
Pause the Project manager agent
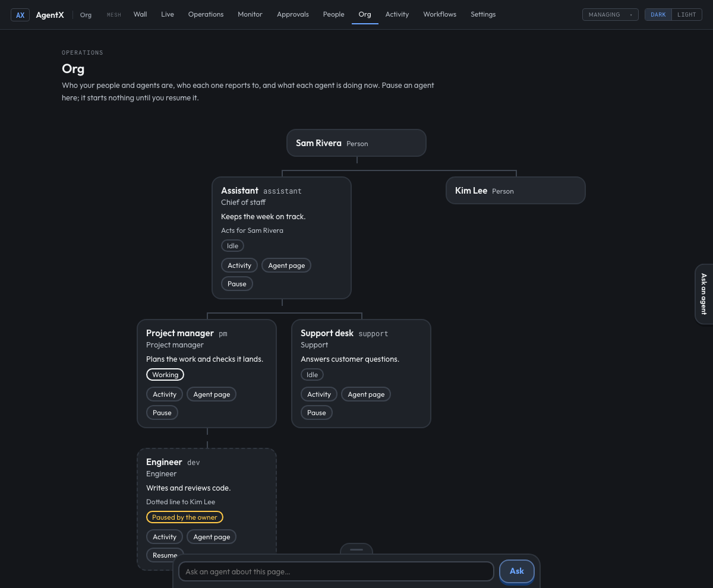(x=162, y=413)
